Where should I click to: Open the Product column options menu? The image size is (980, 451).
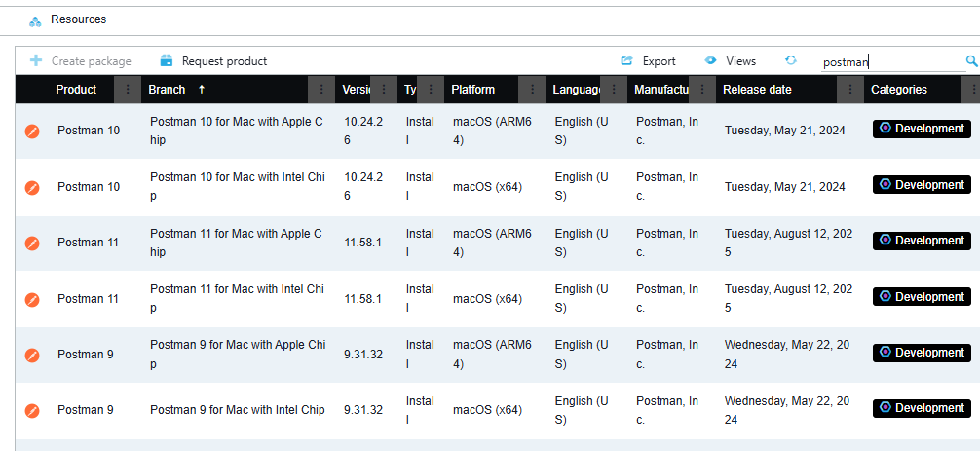128,90
